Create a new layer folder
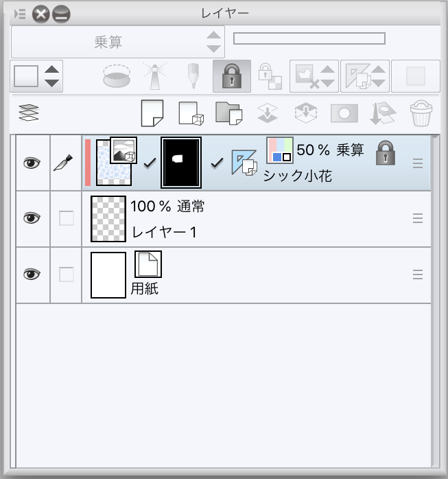 [228, 113]
